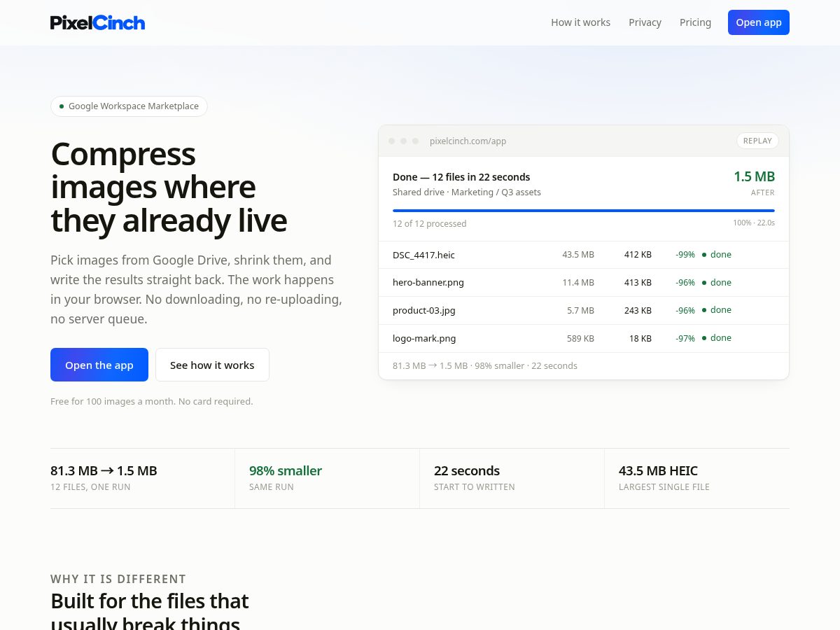Click the 81.3 MB → 1.5 MB summary footer
The image size is (840, 630).
[x=485, y=365]
